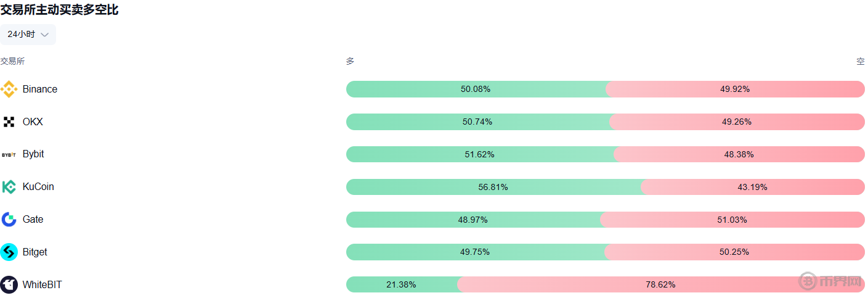The image size is (868, 298).
Task: Click Binance green long bar 50.08%
Action: 476,89
